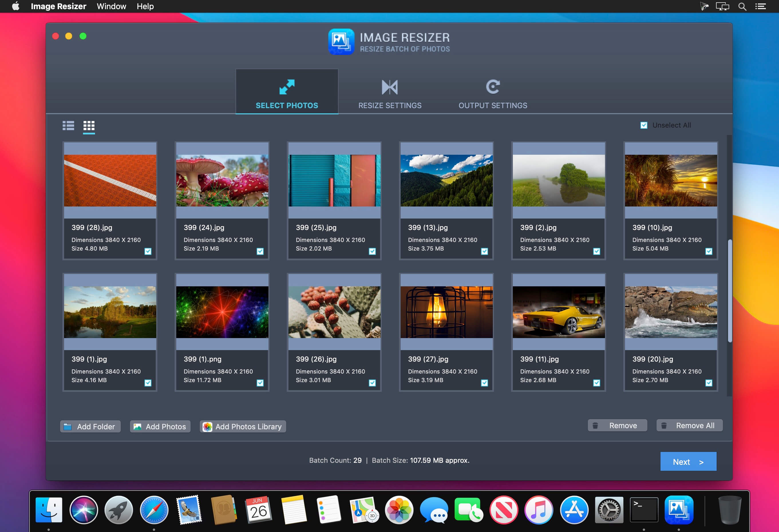Screen dimensions: 779x532
Task: Open App Store in the dock
Action: point(574,510)
